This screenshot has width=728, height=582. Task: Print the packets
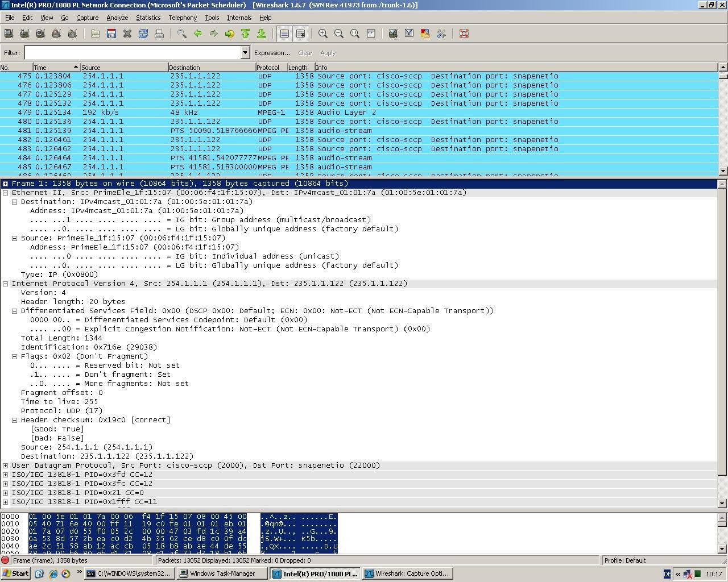pyautogui.click(x=159, y=34)
